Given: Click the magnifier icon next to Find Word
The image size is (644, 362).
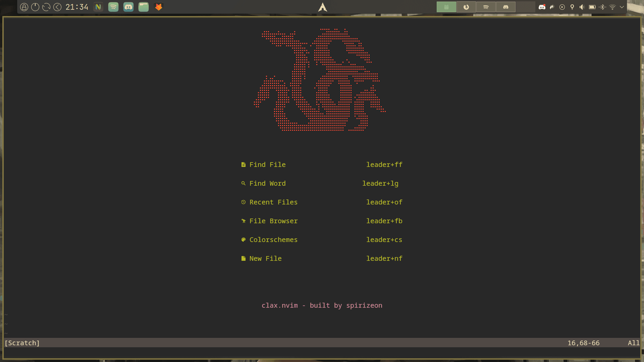Looking at the screenshot, I should (243, 183).
